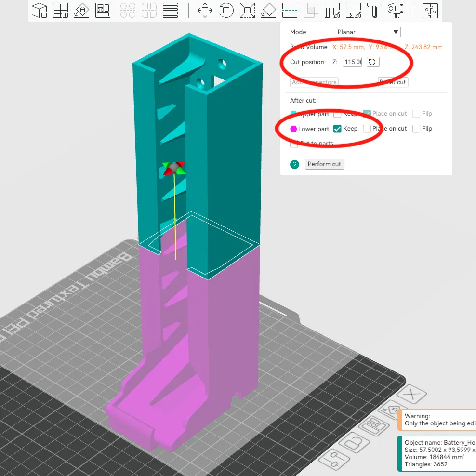
Task: Click the 'Lower part' label
Action: click(x=314, y=129)
